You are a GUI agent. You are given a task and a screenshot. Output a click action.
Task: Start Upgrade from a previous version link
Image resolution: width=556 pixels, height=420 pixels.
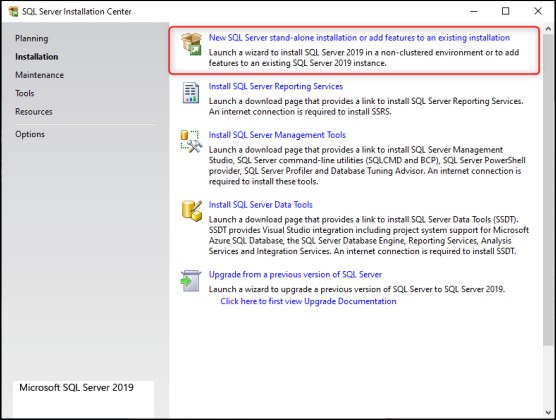pos(295,275)
